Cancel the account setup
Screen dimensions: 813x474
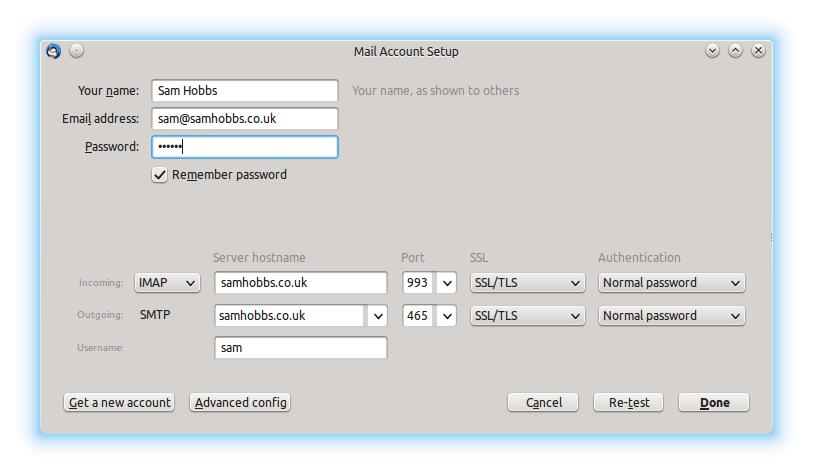point(543,402)
